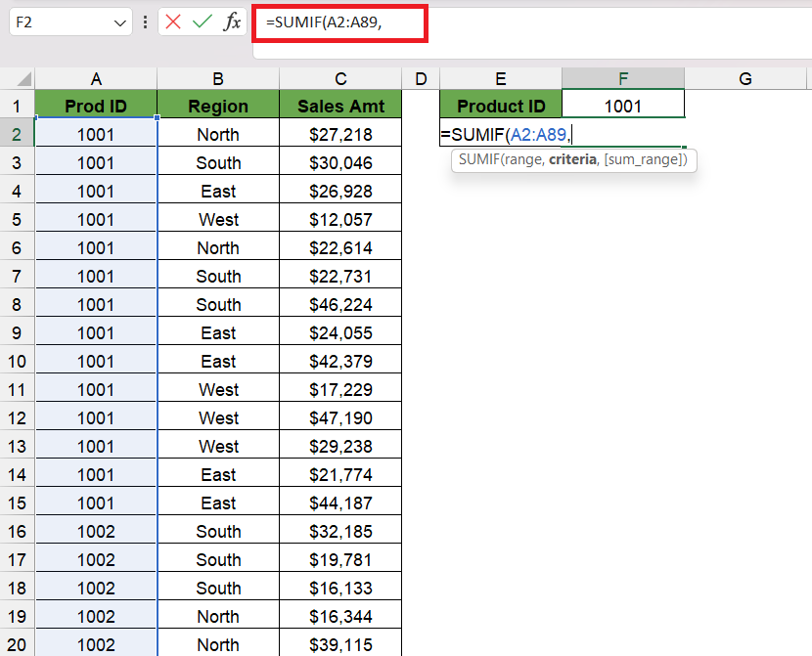This screenshot has height=656, width=812.
Task: Click the Sales Amt header cell
Action: (340, 106)
